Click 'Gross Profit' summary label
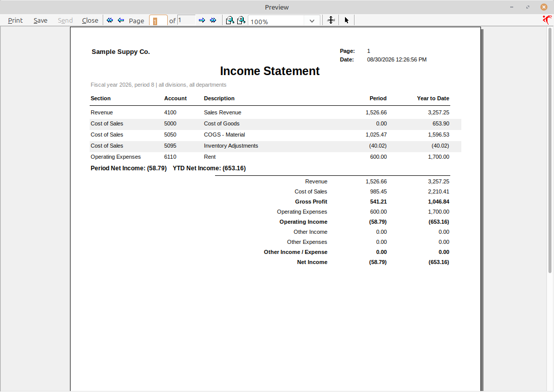Viewport: 554px width, 392px height. [311, 202]
